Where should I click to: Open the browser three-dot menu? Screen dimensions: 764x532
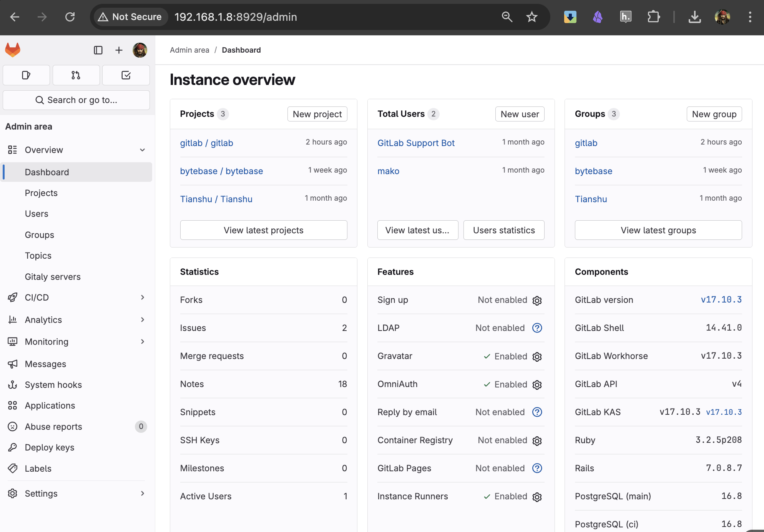[750, 17]
